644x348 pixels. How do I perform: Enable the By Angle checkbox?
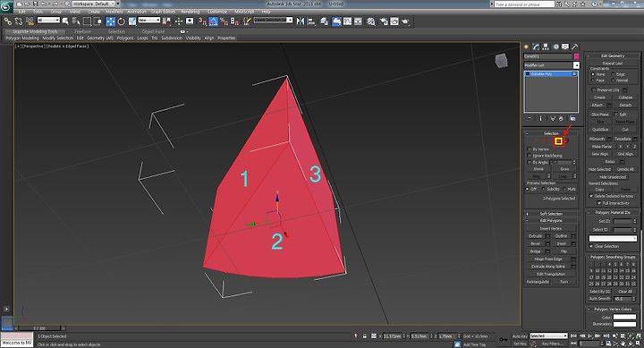(530, 162)
